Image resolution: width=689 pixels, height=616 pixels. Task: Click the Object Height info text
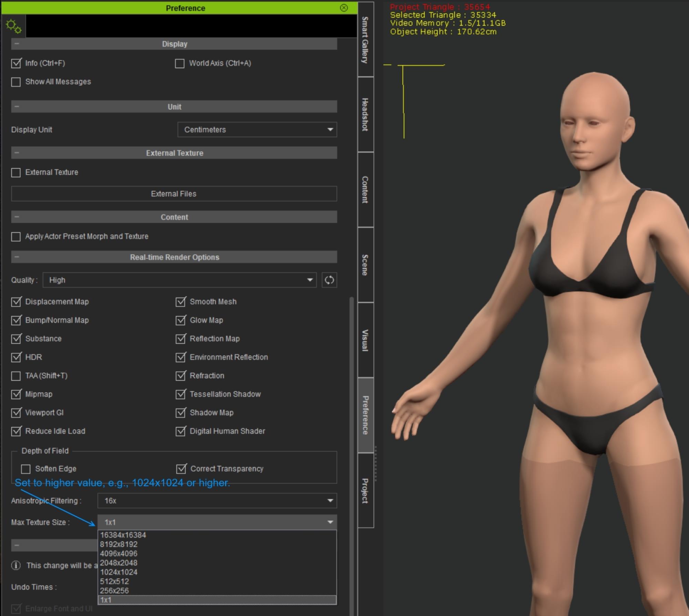pos(443,32)
